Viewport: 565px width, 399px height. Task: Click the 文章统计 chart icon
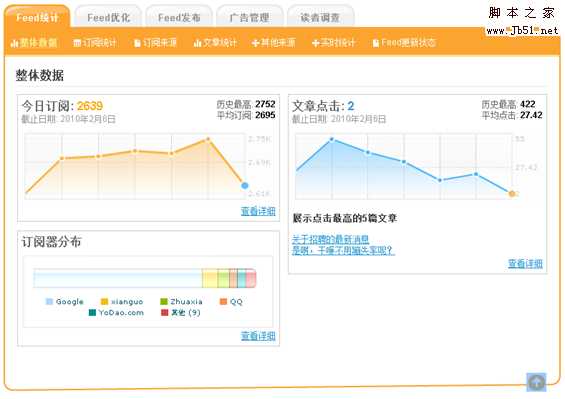197,43
